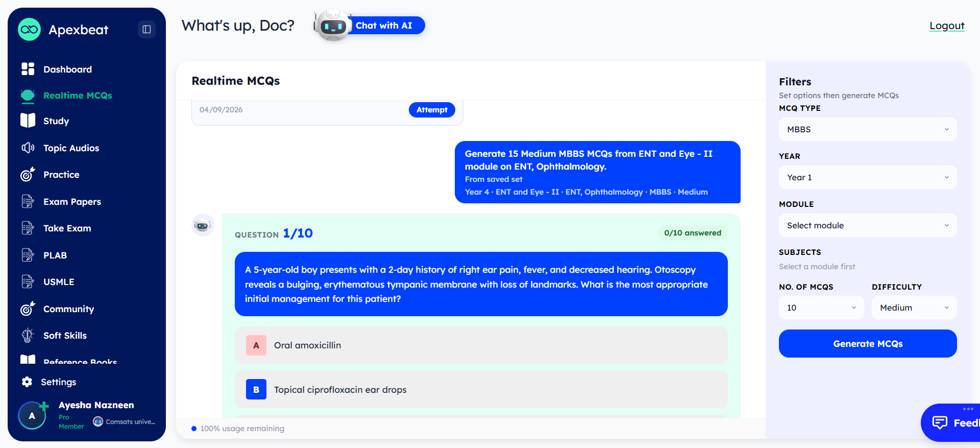Open the MCQ Type dropdown showing MBBS
Screen dimensions: 980x448
click(x=868, y=129)
